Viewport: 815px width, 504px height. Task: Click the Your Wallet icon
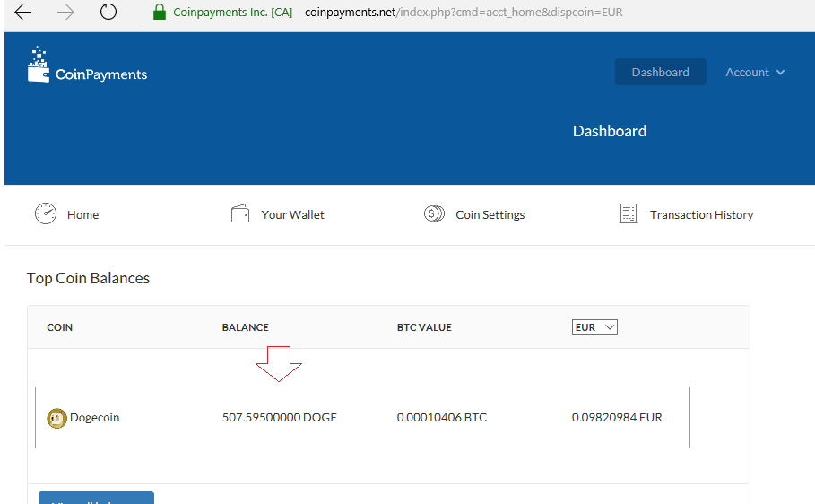click(x=240, y=213)
